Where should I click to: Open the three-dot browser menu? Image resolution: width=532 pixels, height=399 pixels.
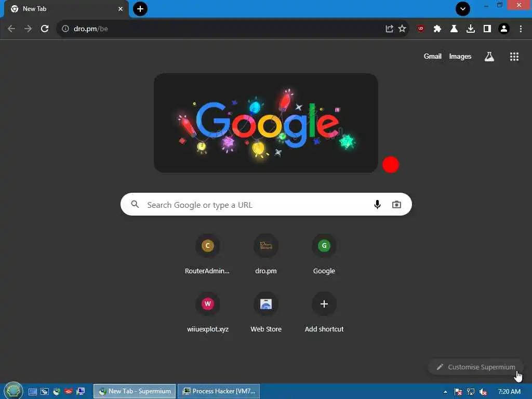tap(521, 29)
